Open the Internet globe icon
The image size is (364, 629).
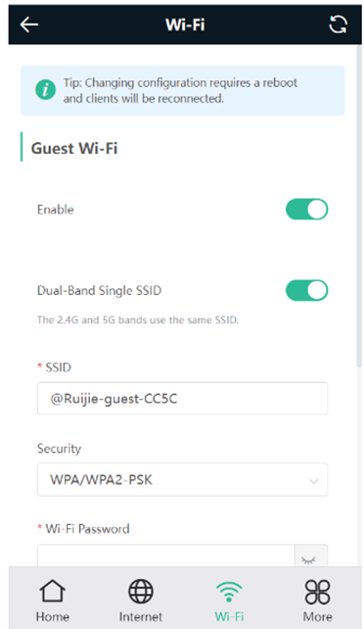[x=141, y=592]
